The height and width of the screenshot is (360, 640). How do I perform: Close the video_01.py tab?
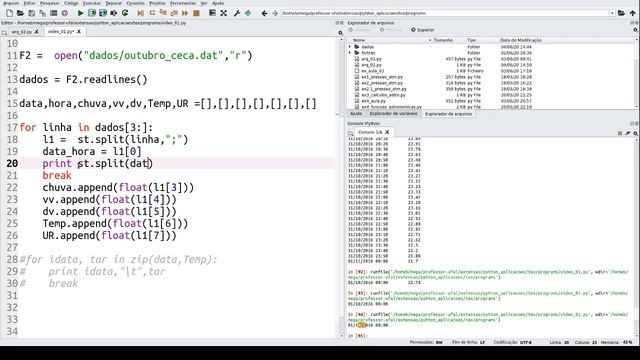[x=79, y=31]
